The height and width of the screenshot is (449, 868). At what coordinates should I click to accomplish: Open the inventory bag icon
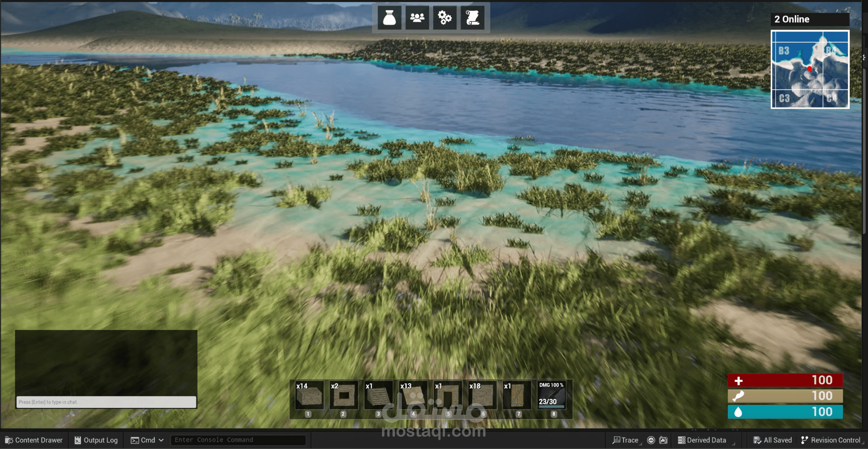[389, 18]
